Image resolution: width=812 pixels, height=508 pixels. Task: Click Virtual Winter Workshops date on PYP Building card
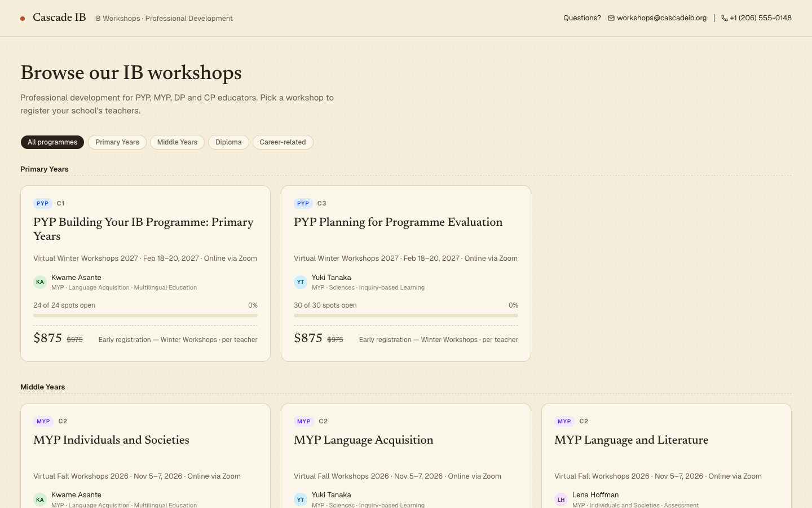145,259
